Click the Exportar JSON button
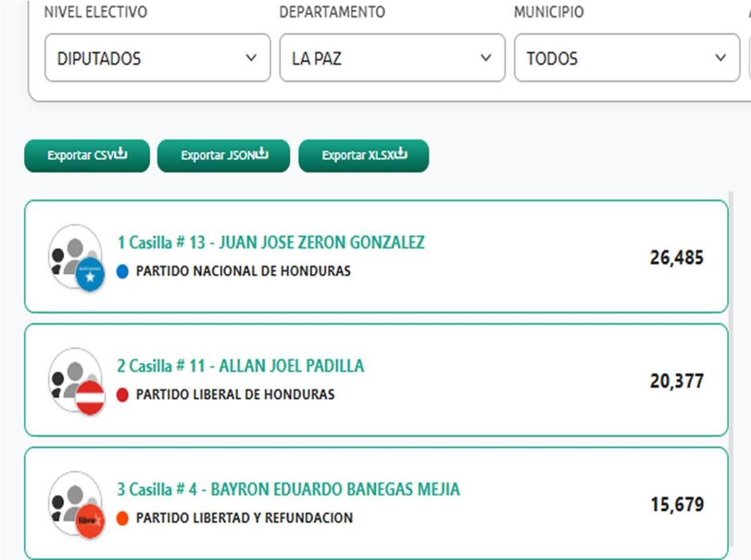 pyautogui.click(x=223, y=155)
